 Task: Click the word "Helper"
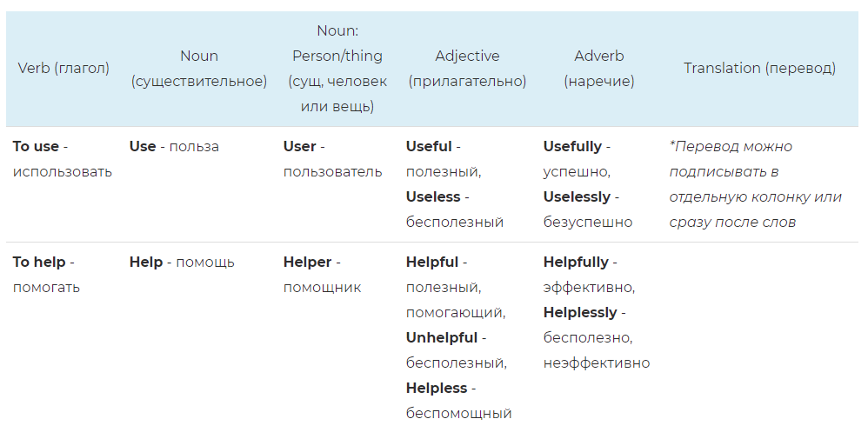(307, 262)
